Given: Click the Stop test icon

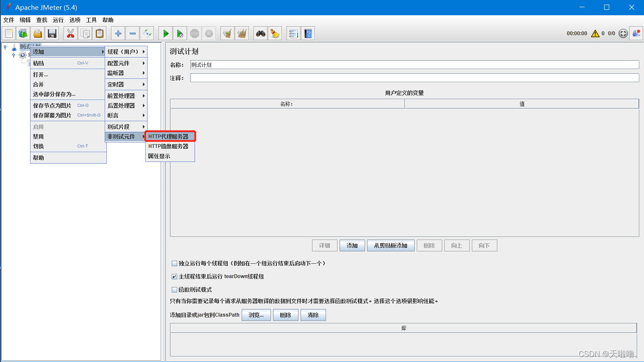Looking at the screenshot, I should point(195,33).
